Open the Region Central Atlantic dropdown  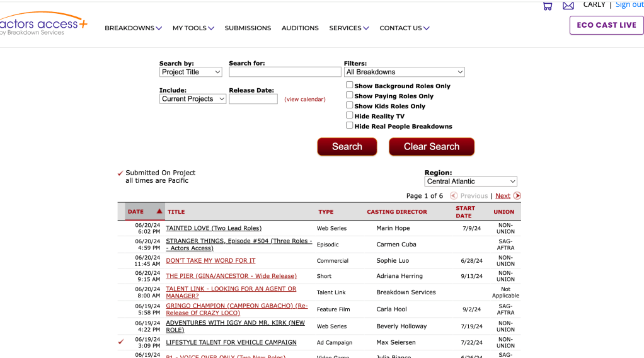(471, 182)
